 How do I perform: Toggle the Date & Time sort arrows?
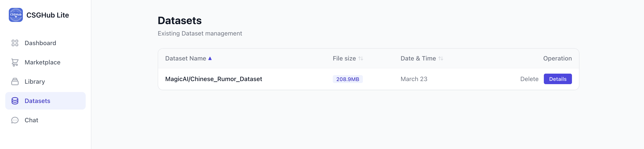click(441, 59)
